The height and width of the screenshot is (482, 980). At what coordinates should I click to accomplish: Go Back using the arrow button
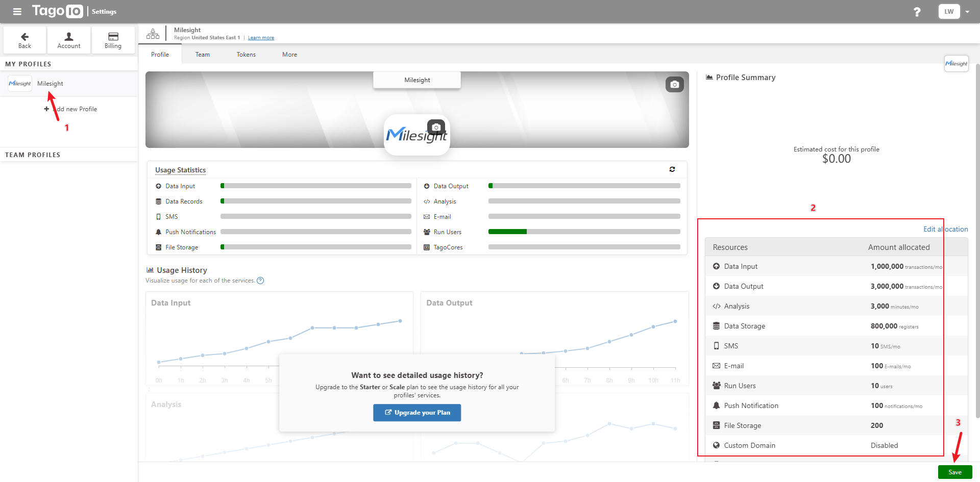pyautogui.click(x=24, y=40)
